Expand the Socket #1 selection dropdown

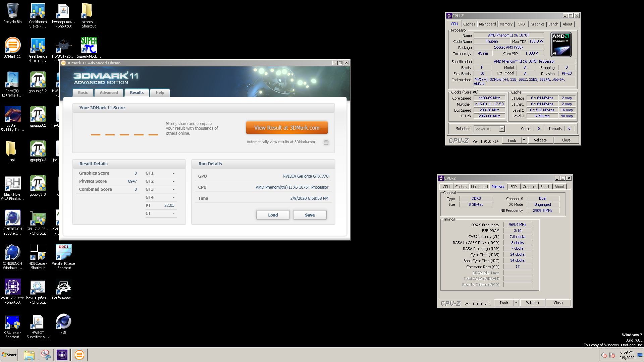pyautogui.click(x=502, y=129)
